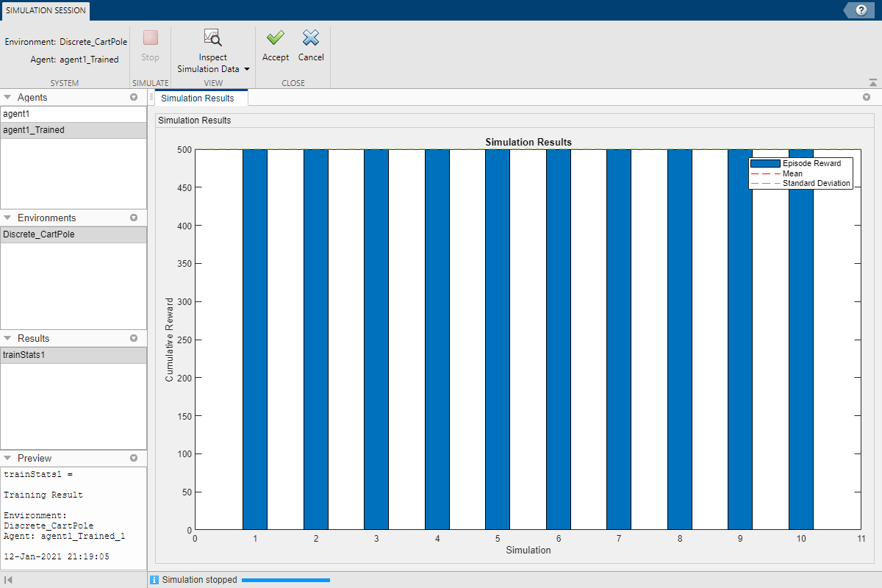Select the agent1 entry in Agents

pyautogui.click(x=22, y=115)
